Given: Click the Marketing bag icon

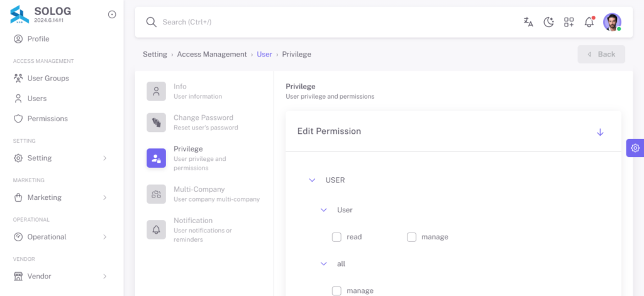Looking at the screenshot, I should [x=18, y=197].
